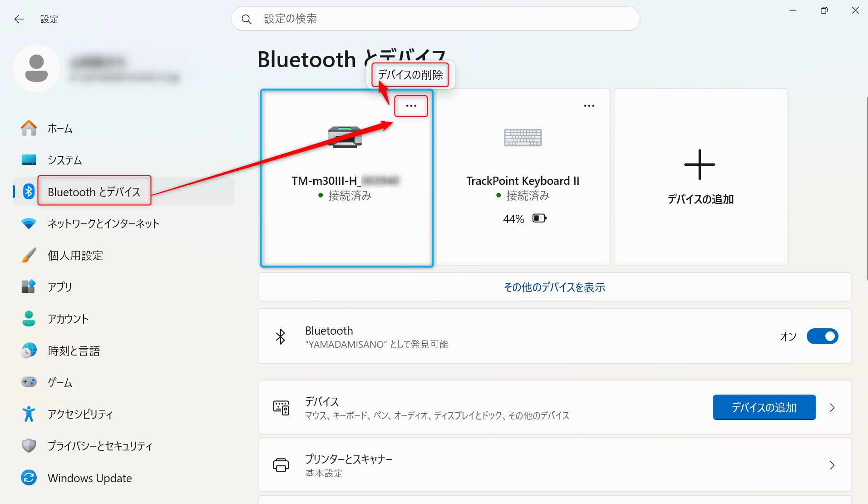This screenshot has height=504, width=868.
Task: Click the Personalization paintbrush icon
Action: tap(29, 255)
